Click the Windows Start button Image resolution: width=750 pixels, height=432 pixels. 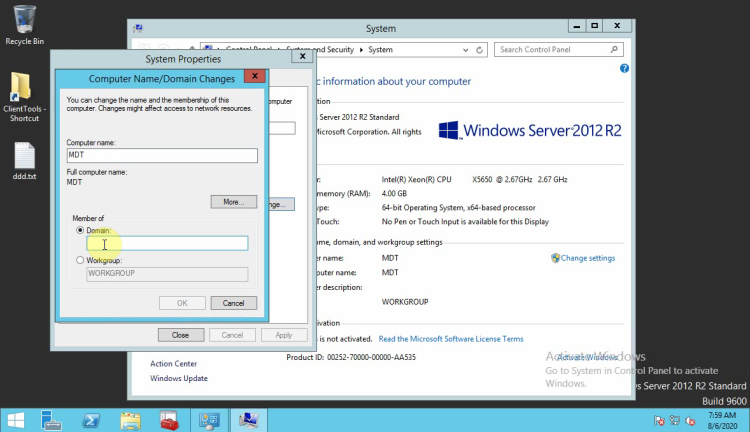(17, 419)
